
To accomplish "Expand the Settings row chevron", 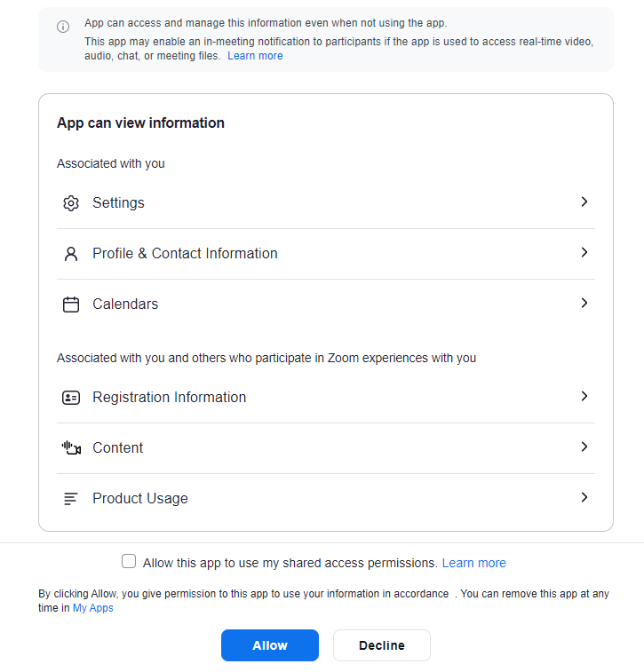I will [x=584, y=202].
